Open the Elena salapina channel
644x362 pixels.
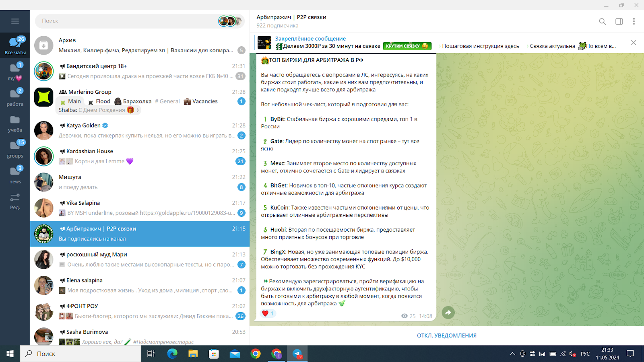[x=140, y=285]
